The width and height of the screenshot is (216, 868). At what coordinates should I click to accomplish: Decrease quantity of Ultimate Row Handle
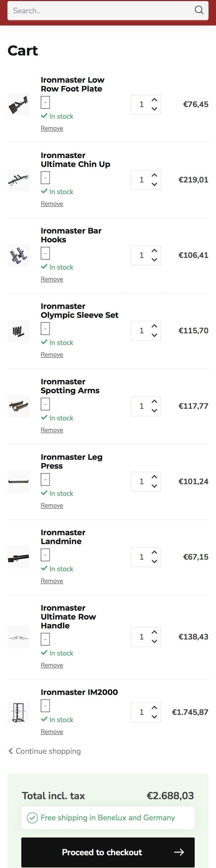155,641
